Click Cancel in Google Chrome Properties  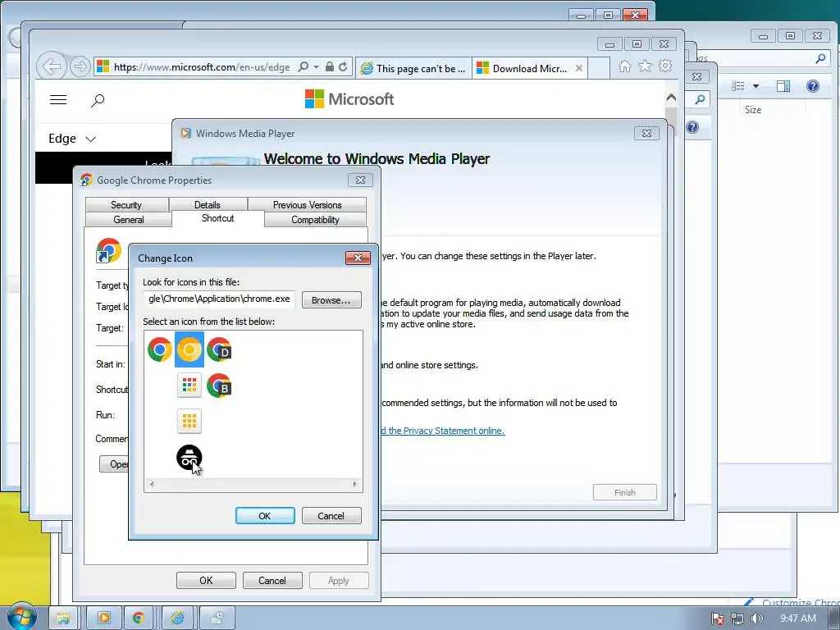click(x=272, y=580)
